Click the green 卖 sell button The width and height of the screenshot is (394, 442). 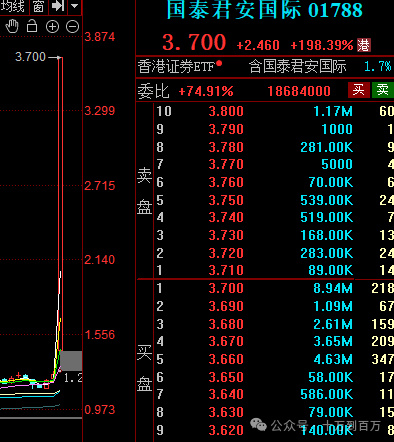click(383, 90)
